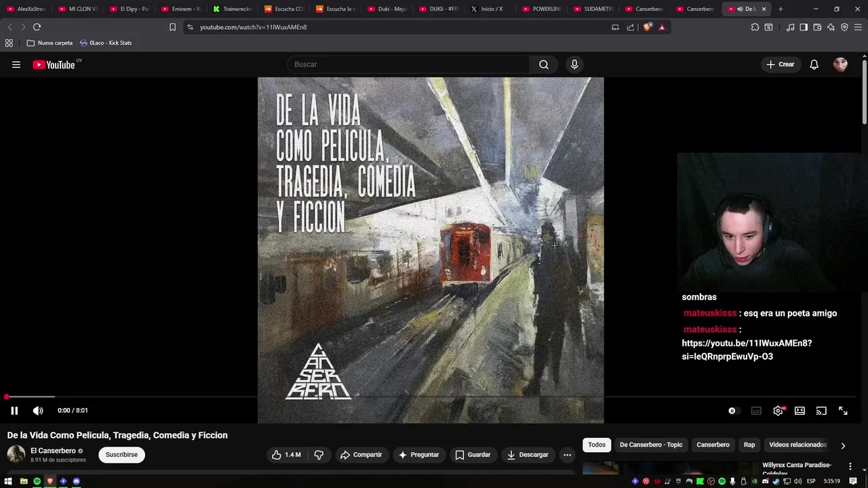Viewport: 868px width, 488px height.
Task: Open options for Willyrex Canta Paradise video
Action: 850,466
